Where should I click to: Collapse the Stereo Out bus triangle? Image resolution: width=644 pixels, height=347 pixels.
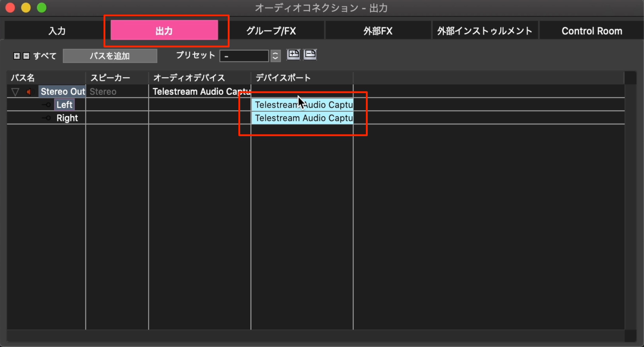pyautogui.click(x=15, y=92)
